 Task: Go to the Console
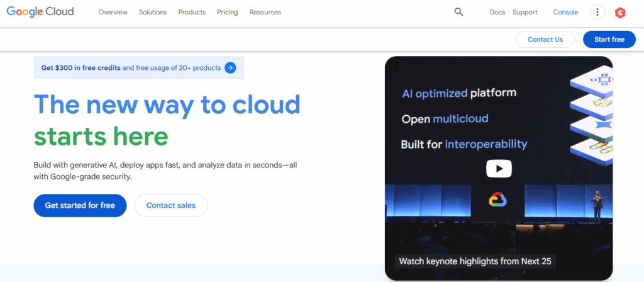click(565, 13)
